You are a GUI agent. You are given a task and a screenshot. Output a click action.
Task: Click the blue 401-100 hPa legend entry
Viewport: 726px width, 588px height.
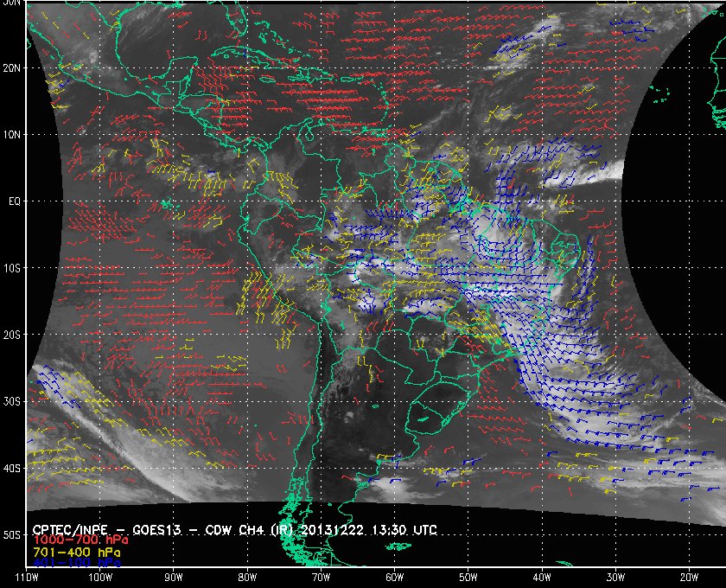pyautogui.click(x=77, y=563)
